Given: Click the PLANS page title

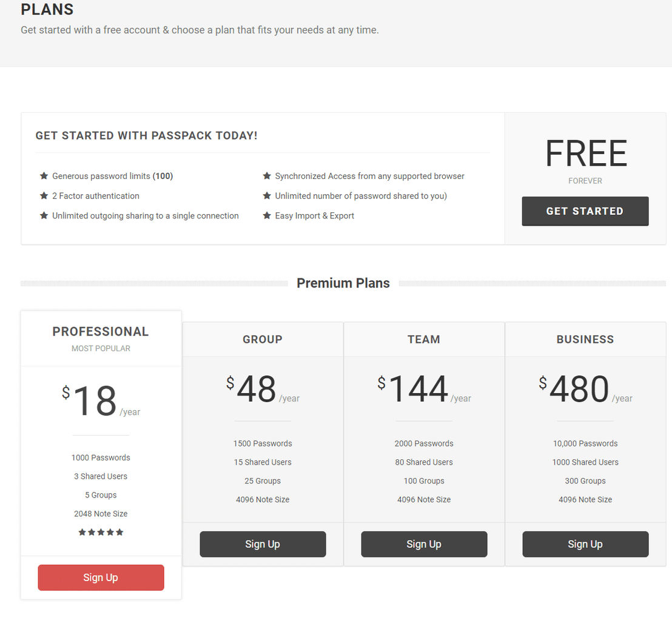Looking at the screenshot, I should (x=47, y=10).
